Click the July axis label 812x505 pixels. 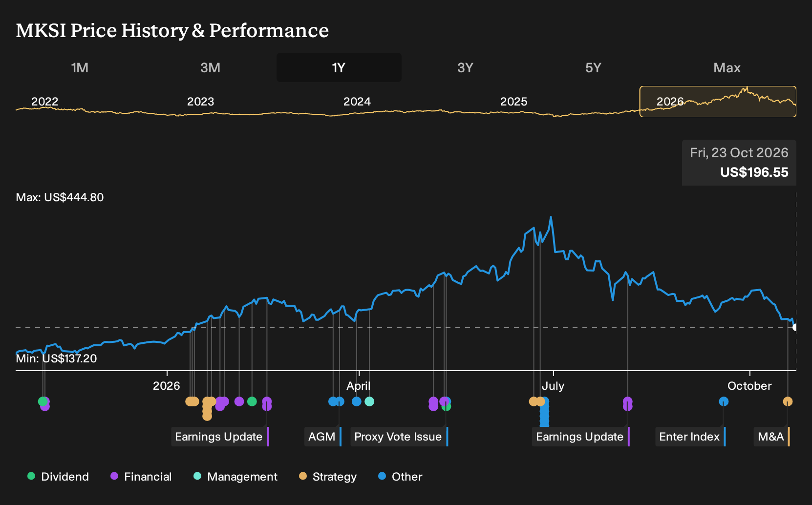553,386
